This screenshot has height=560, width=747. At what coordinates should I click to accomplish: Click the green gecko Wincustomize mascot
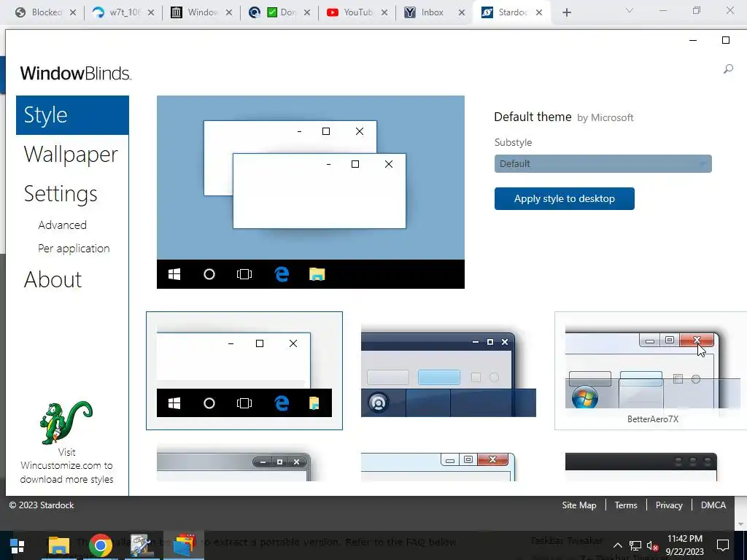tap(66, 422)
